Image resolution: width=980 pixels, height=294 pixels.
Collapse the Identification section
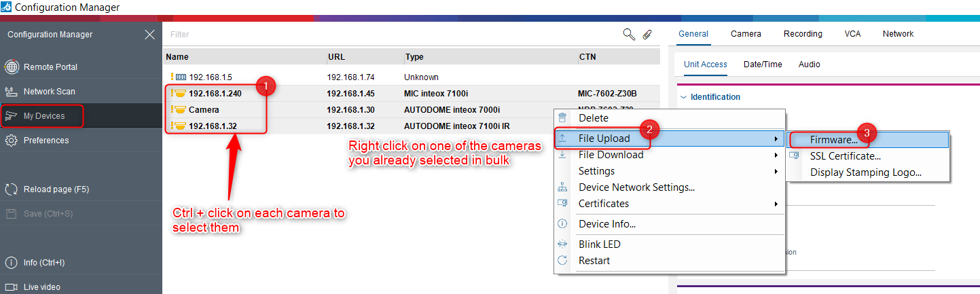(x=684, y=97)
